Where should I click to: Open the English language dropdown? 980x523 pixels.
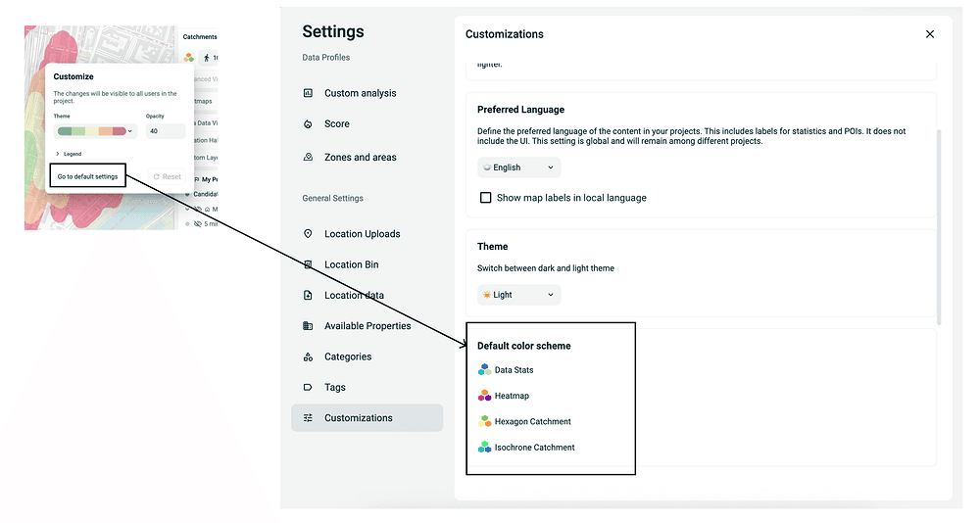518,167
